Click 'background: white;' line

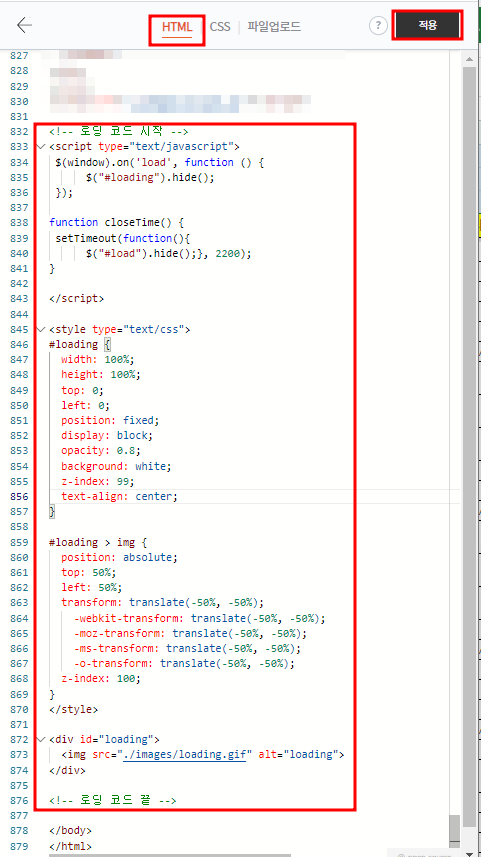(x=116, y=466)
